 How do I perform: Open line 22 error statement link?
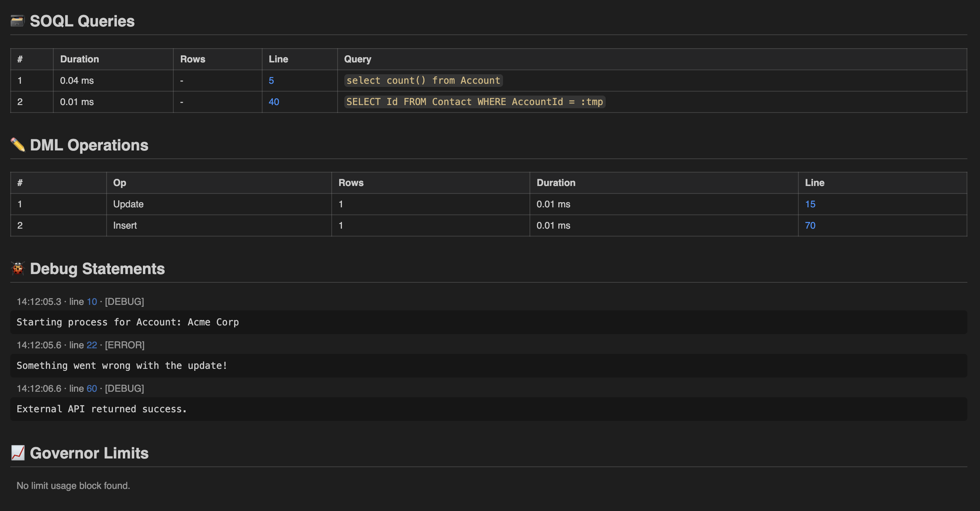pyautogui.click(x=92, y=345)
